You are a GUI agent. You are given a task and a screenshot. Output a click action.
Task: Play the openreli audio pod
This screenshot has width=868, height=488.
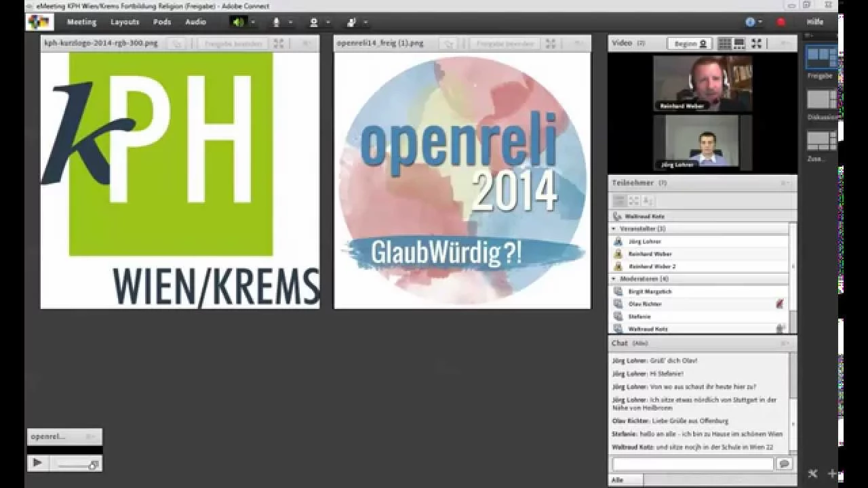click(37, 464)
